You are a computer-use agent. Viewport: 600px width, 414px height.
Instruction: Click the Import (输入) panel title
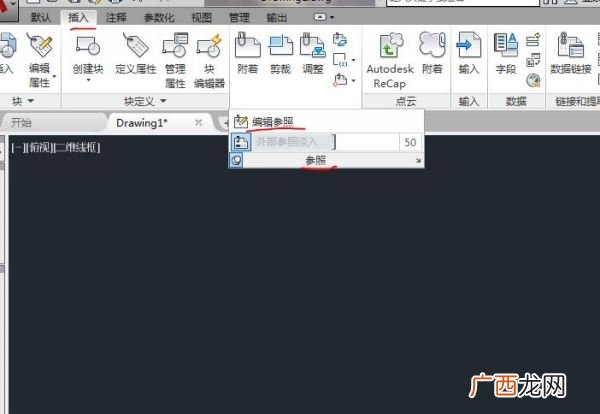(469, 101)
